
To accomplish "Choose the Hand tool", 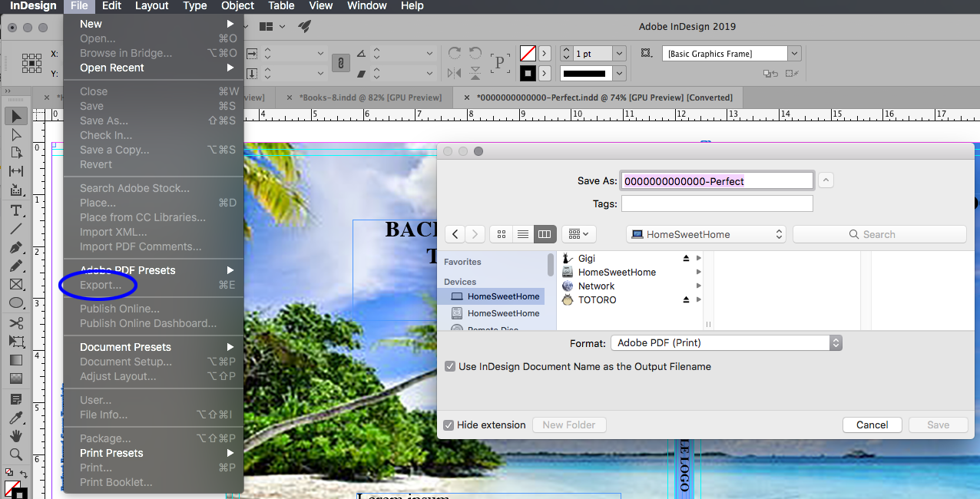I will pyautogui.click(x=16, y=435).
